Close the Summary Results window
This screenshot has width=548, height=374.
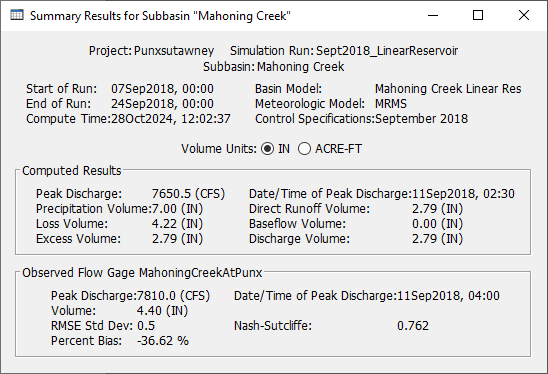(x=524, y=15)
